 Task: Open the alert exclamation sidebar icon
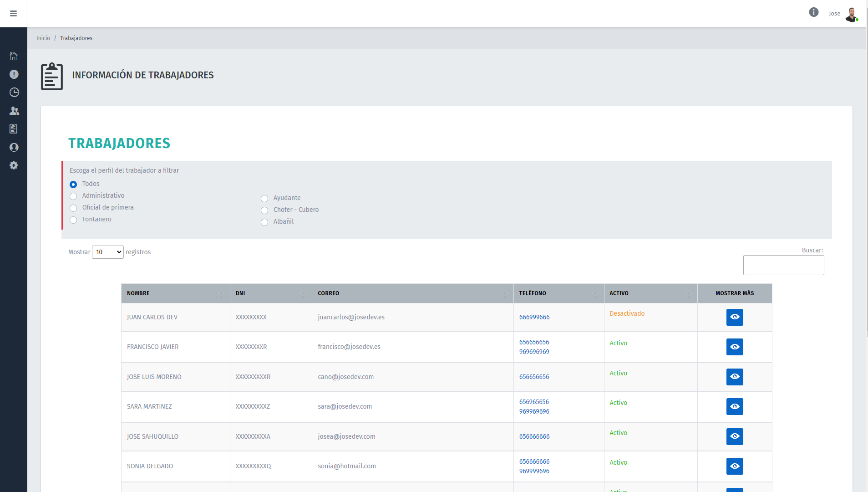(x=14, y=74)
